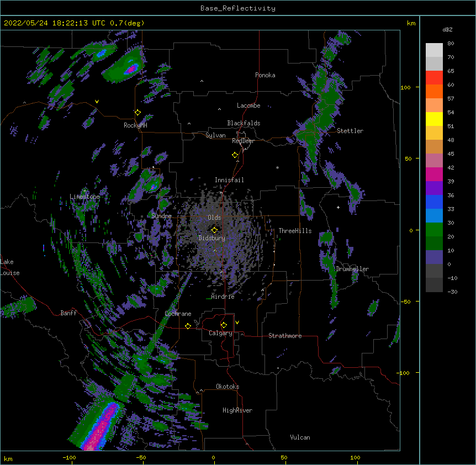Click the Blackfalds city label
The image size is (476, 465).
[x=244, y=123]
